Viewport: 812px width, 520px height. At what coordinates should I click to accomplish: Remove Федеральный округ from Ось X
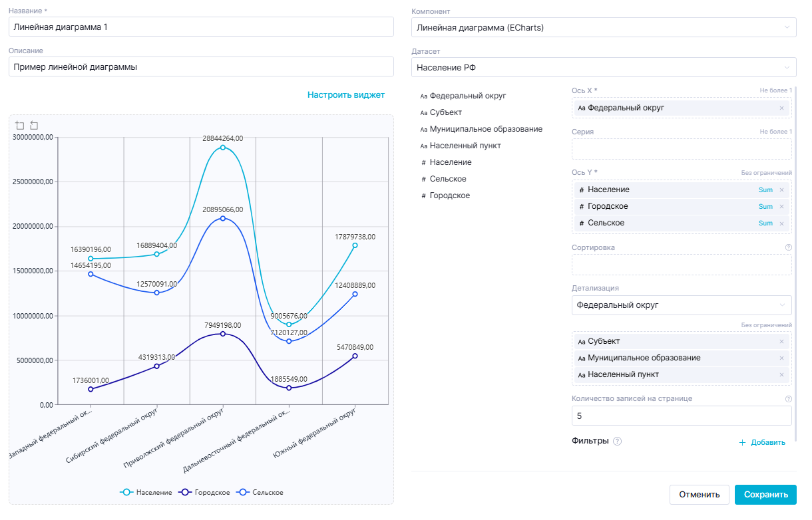coord(781,108)
